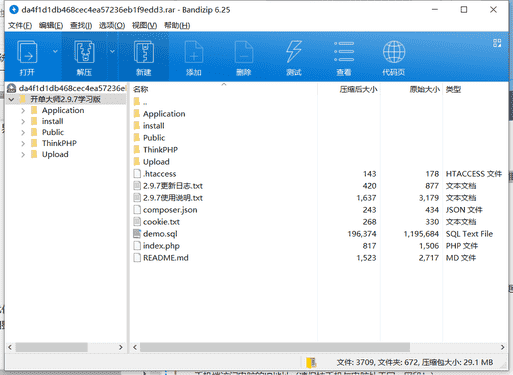The image size is (513, 375).
Task: Click the parent folder '..' row icon
Action: (x=137, y=102)
